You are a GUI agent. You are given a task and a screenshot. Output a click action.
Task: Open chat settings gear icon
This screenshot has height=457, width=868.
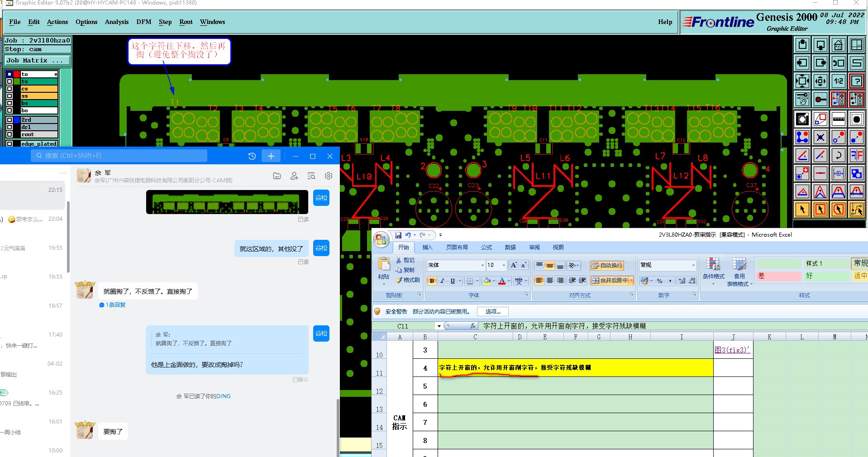[329, 176]
